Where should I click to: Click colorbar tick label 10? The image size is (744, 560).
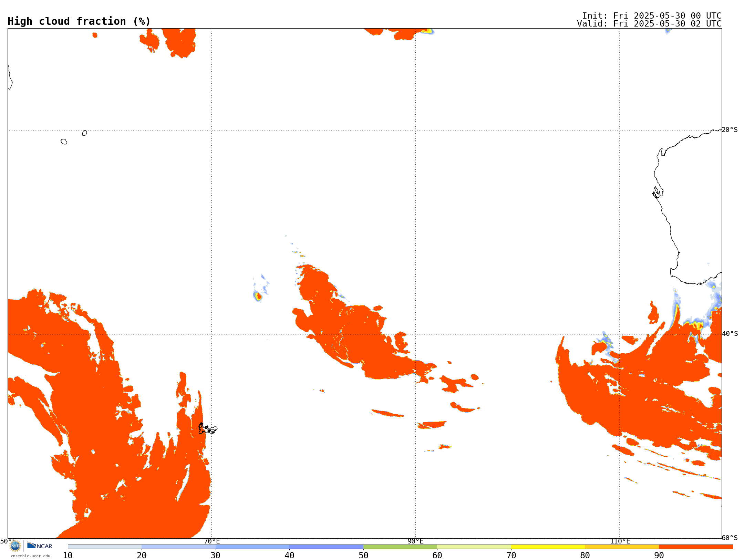[68, 555]
